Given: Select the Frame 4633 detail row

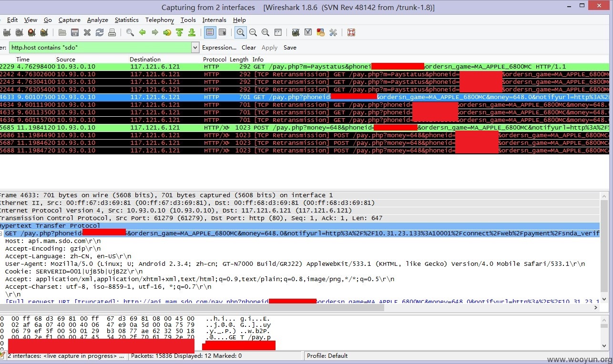Looking at the screenshot, I should click(300, 195).
